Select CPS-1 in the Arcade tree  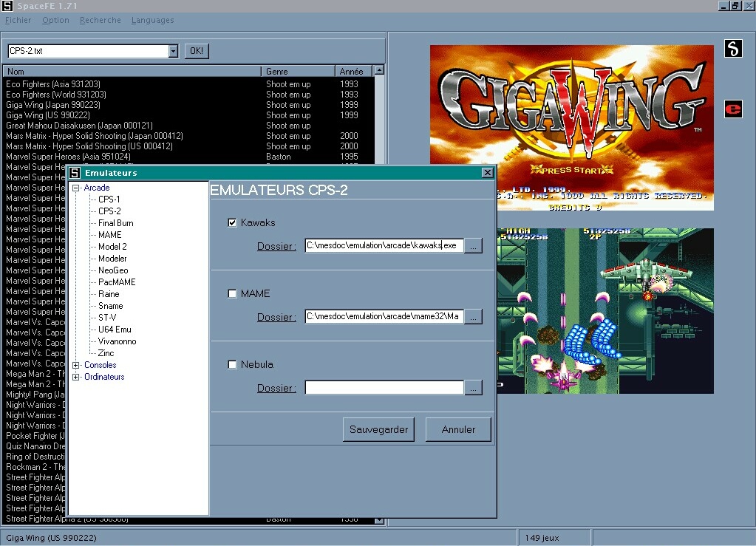[x=109, y=199]
